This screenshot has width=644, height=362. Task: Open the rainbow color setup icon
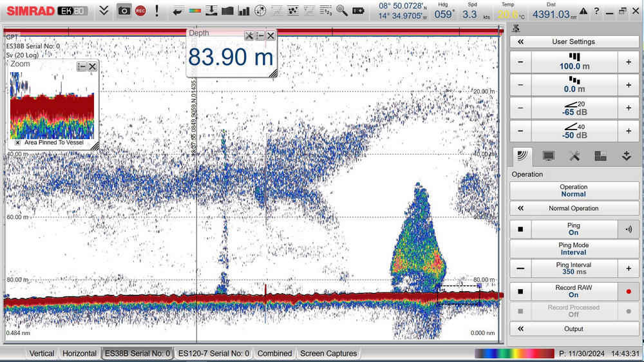194,11
